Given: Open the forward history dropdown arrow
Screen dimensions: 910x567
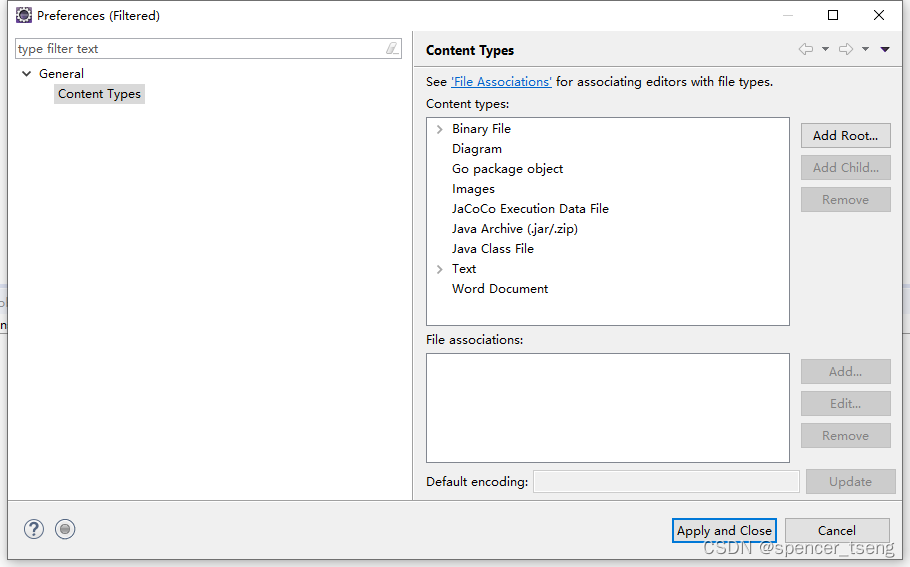Looking at the screenshot, I should [865, 49].
